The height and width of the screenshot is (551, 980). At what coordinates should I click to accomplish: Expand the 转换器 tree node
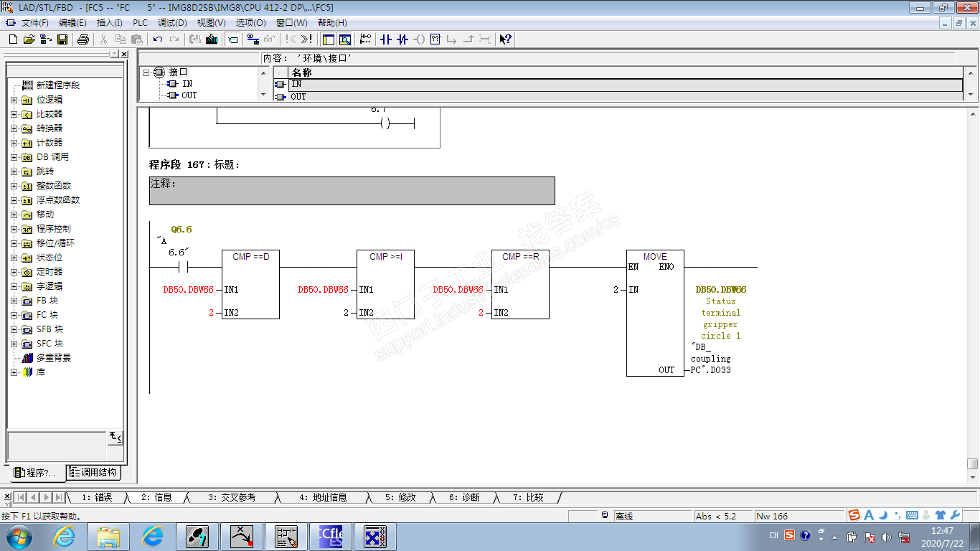14,128
